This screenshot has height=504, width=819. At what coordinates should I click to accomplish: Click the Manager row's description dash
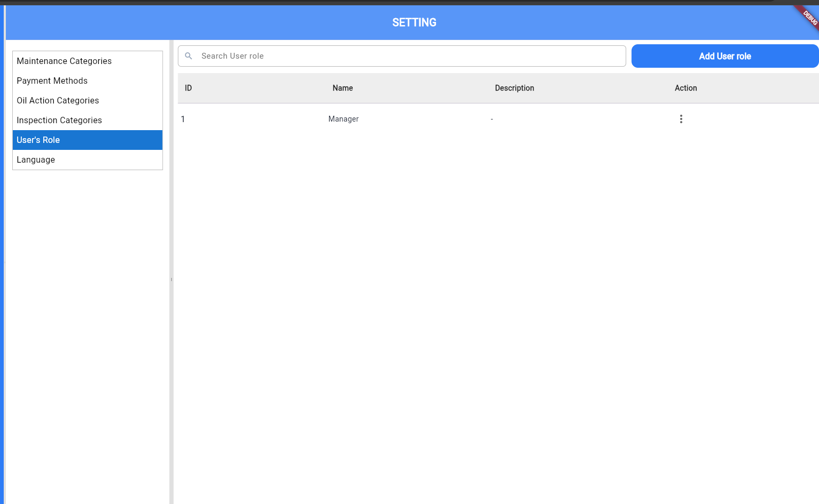[x=492, y=119]
